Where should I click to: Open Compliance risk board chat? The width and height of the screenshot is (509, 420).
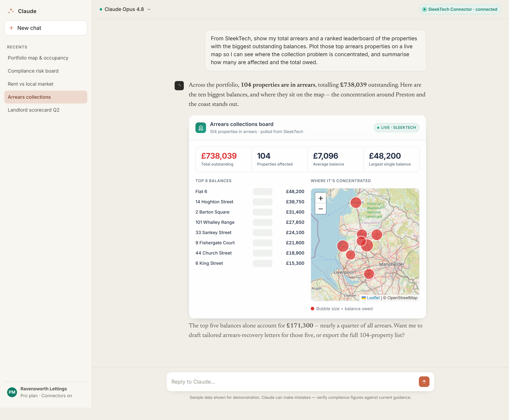click(x=46, y=71)
